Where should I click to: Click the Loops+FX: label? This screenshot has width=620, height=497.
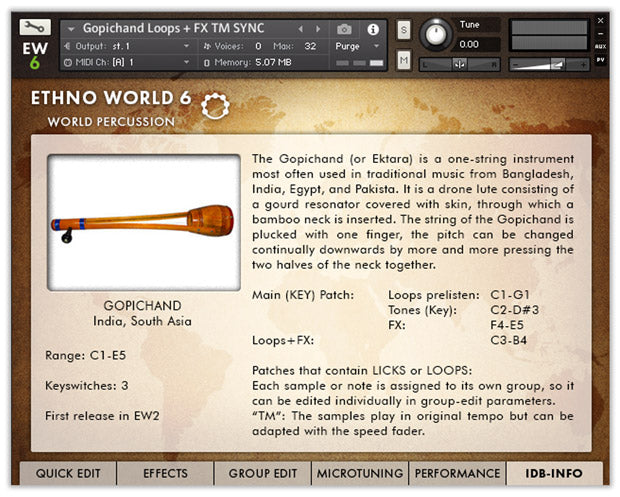click(283, 340)
